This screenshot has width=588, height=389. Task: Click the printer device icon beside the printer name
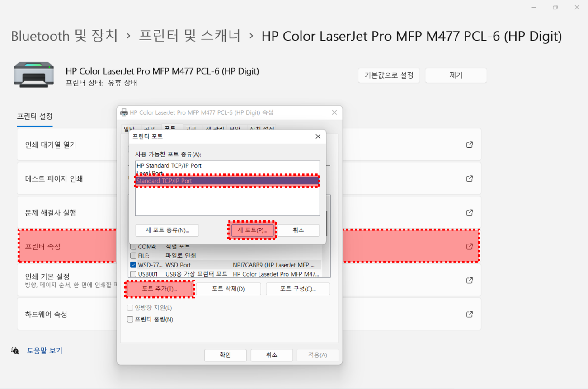(x=33, y=75)
